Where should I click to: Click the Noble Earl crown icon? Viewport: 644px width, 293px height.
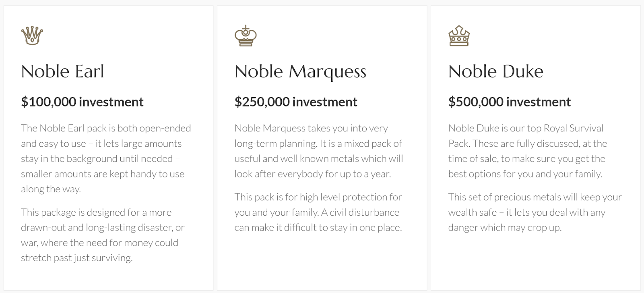(32, 35)
